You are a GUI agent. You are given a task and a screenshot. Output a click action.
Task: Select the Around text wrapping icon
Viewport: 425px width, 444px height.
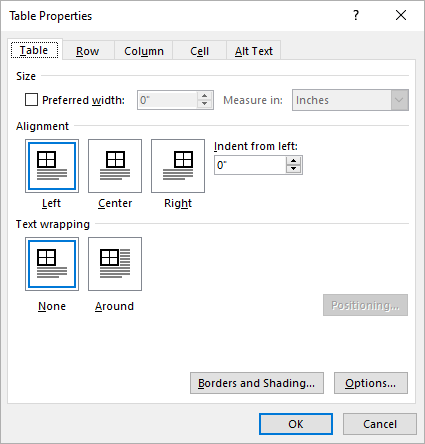pos(115,264)
